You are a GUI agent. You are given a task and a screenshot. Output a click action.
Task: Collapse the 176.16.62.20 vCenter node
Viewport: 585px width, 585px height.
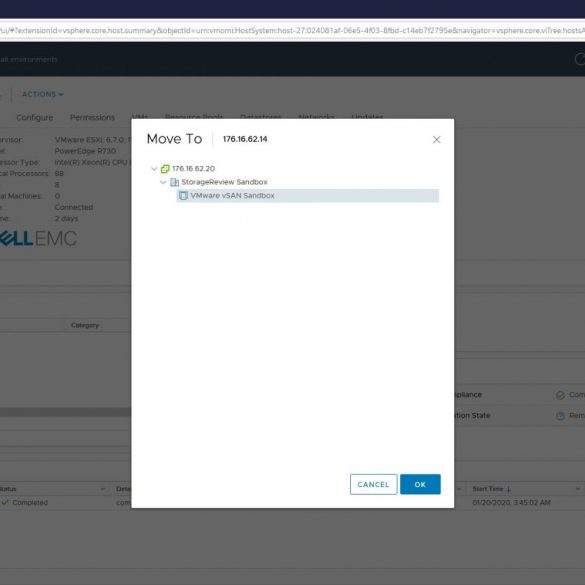[154, 169]
